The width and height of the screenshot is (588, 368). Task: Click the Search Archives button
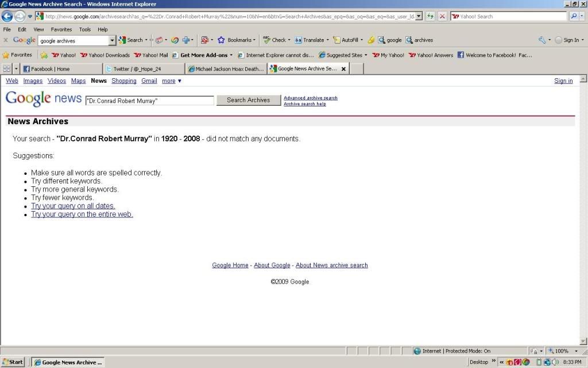pos(248,100)
